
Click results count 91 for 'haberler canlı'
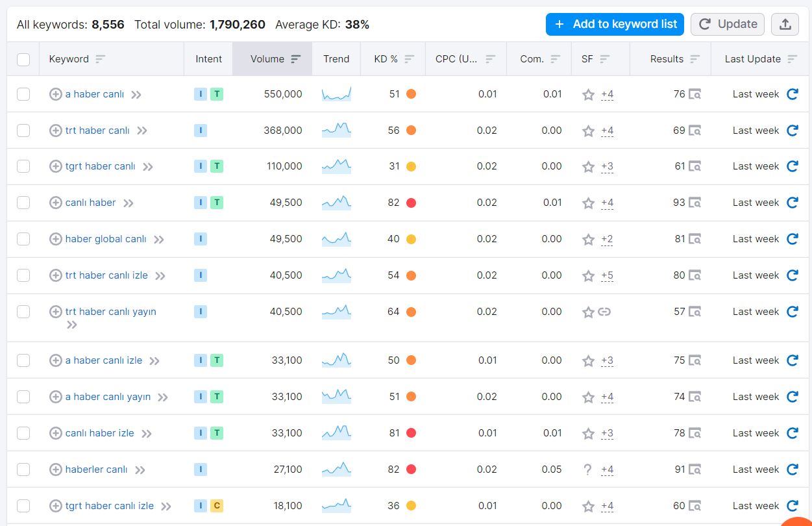pyautogui.click(x=680, y=470)
